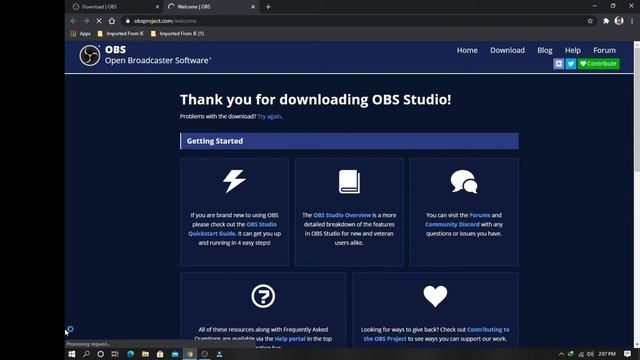Open the Apps bookmarks shortcut
640x360 pixels.
(81, 34)
